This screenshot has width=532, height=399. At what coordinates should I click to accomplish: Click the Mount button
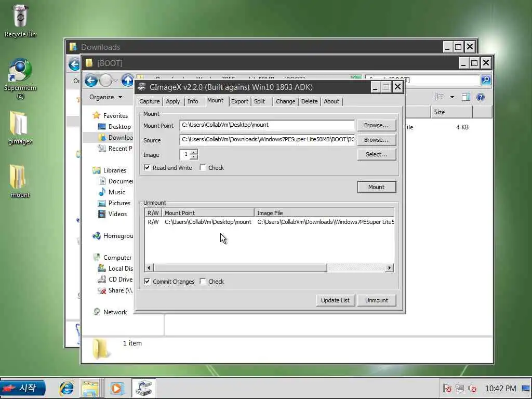point(376,187)
